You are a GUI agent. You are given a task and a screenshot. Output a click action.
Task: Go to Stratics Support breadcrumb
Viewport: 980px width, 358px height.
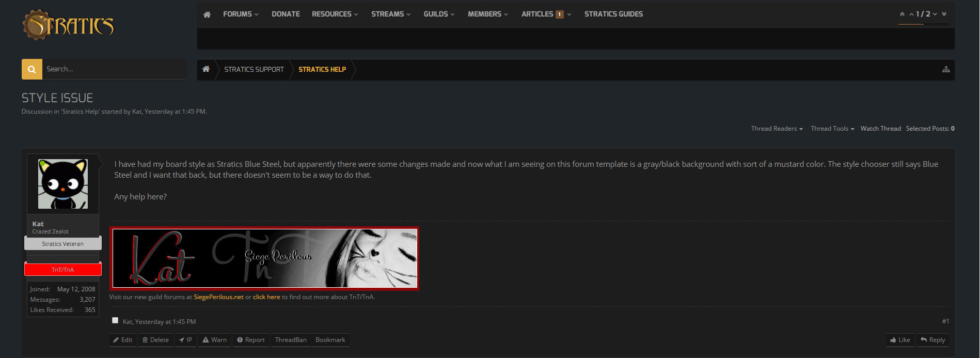(254, 69)
